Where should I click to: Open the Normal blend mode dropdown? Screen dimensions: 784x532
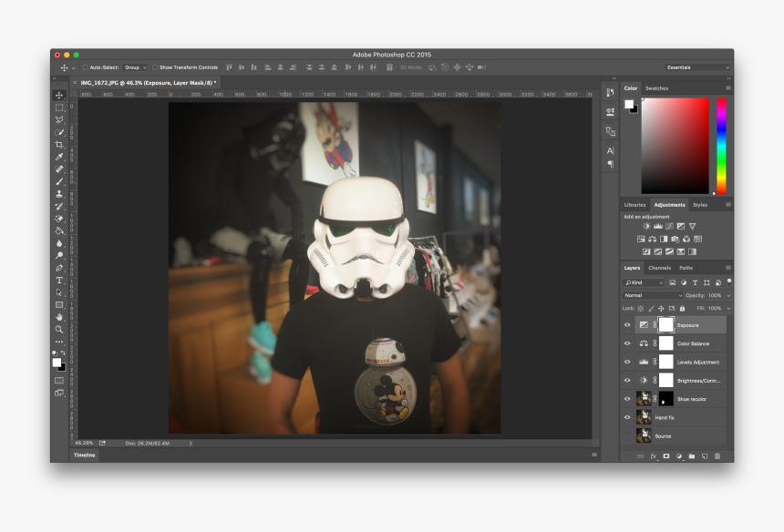tap(653, 295)
